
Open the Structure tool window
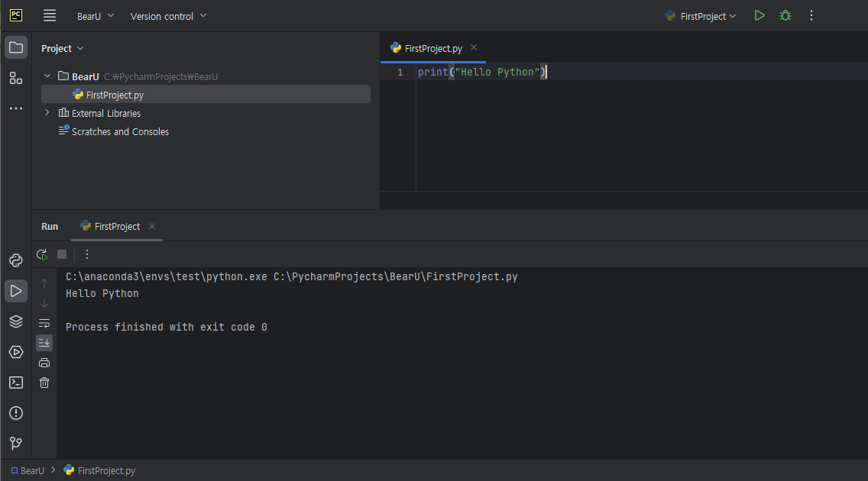(x=16, y=78)
